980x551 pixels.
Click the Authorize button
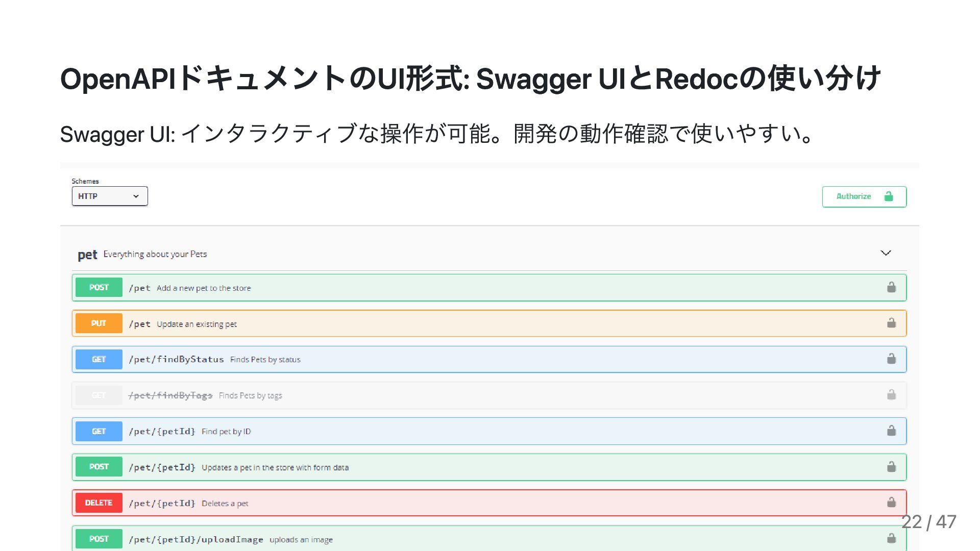coord(864,197)
